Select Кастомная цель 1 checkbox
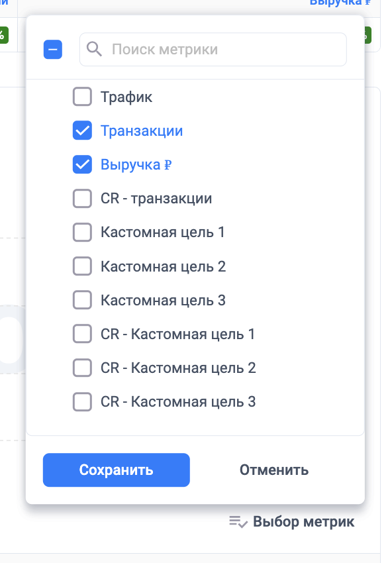This screenshot has width=392, height=563. [82, 232]
